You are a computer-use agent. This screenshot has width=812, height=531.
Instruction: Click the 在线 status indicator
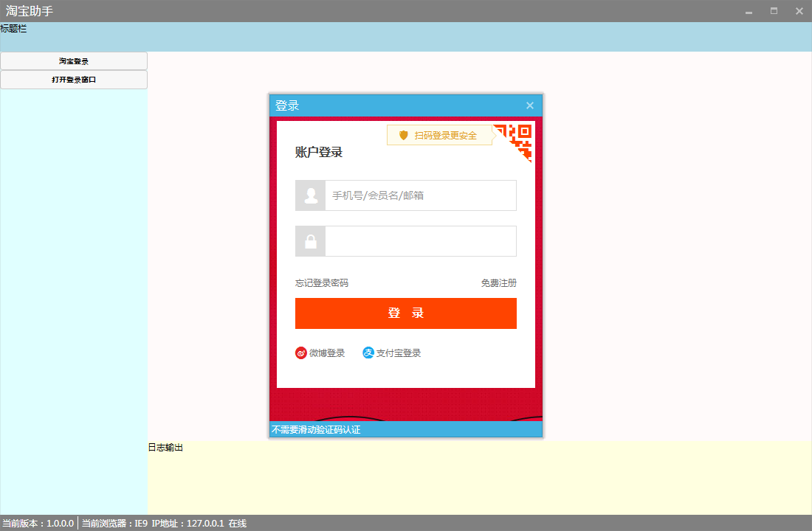click(237, 523)
